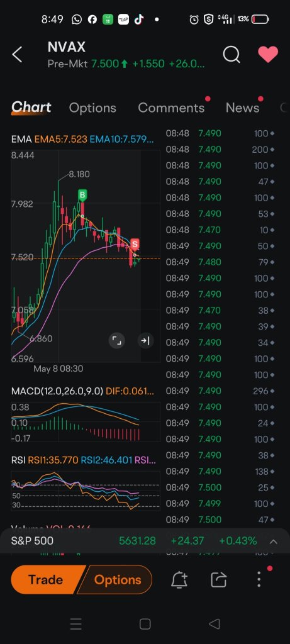Tap the WhatsApp notification icon
290x644 pixels.
pos(76,19)
